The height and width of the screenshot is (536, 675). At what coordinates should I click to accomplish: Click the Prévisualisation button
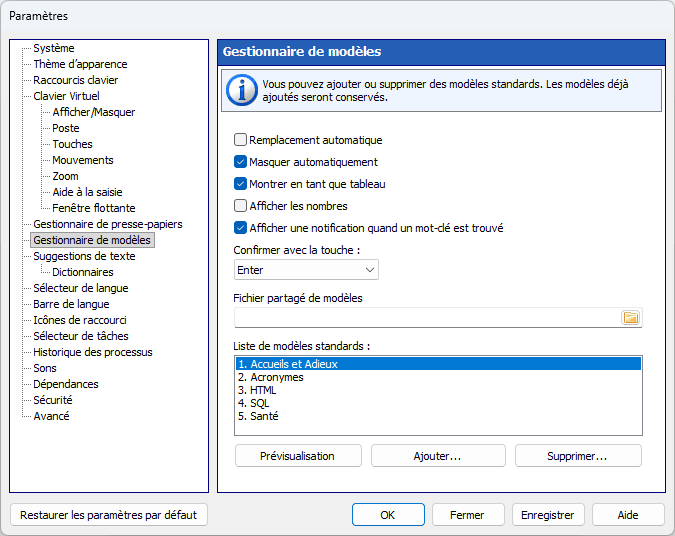pos(298,456)
